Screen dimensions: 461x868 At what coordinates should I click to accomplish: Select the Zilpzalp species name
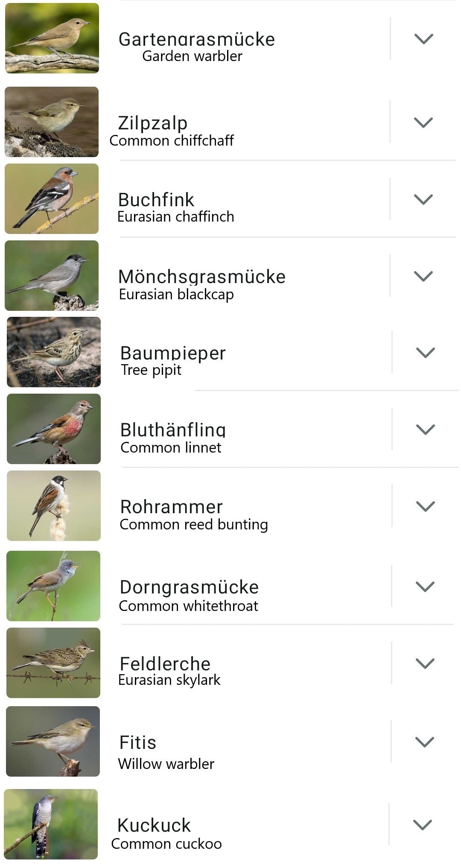pos(153,123)
